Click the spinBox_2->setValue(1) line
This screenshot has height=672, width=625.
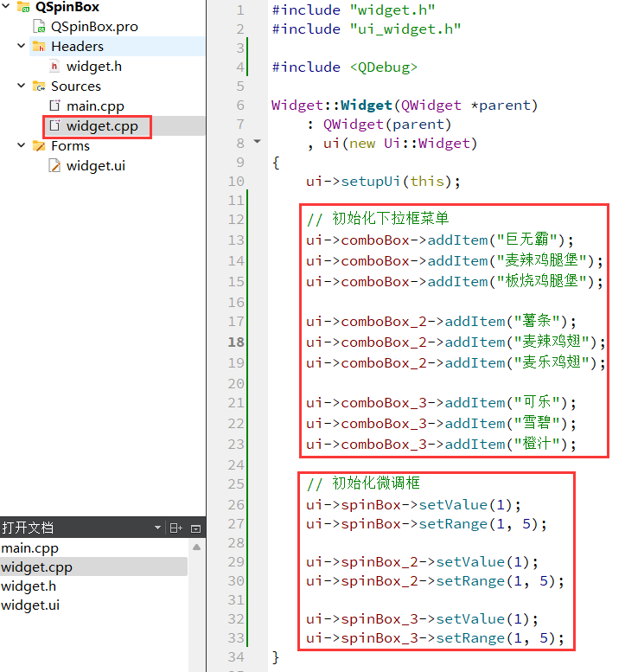click(x=422, y=562)
